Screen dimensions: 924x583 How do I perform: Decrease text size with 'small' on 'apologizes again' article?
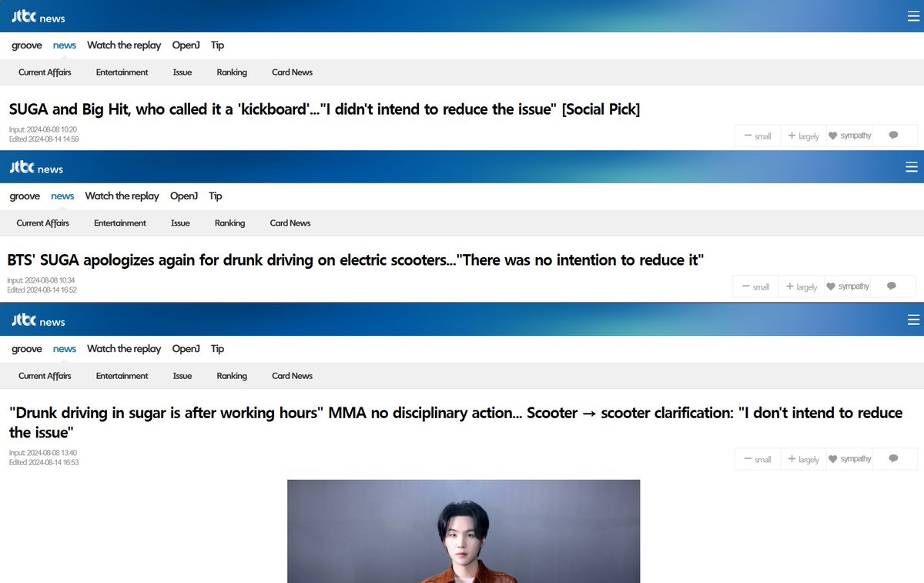point(755,287)
